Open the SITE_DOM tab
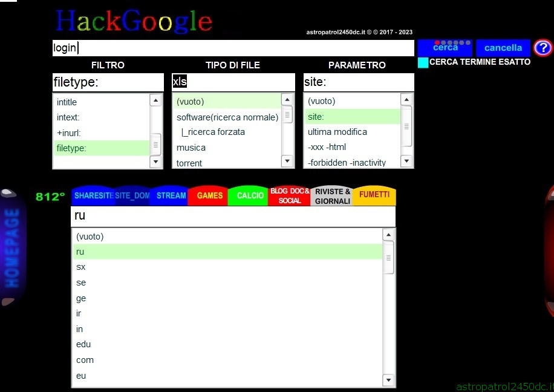 pyautogui.click(x=132, y=195)
